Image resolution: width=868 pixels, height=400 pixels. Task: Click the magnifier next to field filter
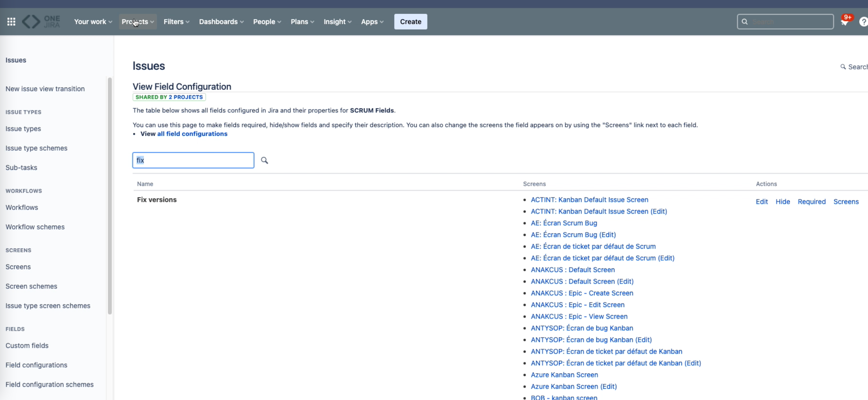pos(264,160)
